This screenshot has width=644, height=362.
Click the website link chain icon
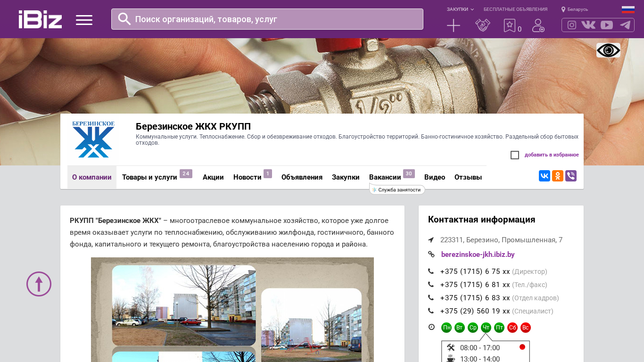431,255
